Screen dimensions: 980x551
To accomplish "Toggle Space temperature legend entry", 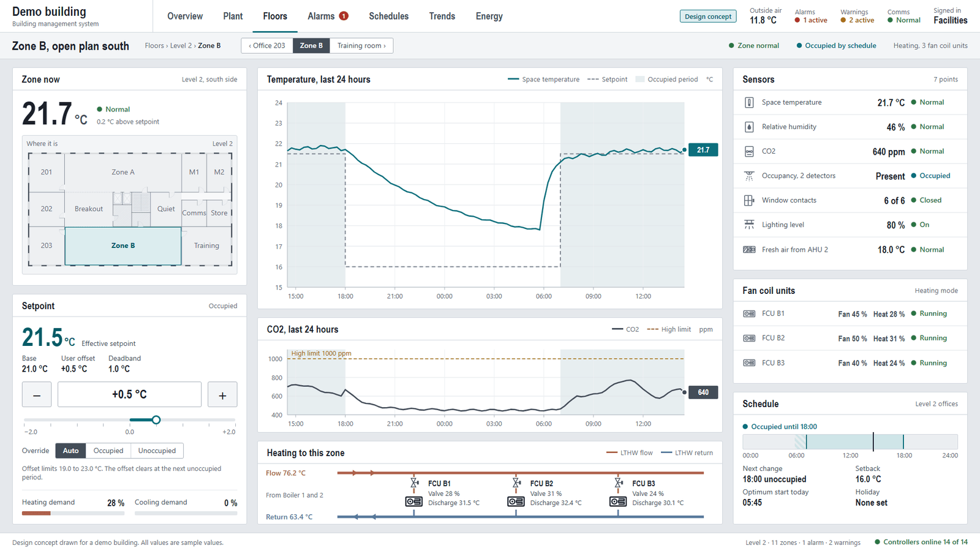I will click(543, 80).
